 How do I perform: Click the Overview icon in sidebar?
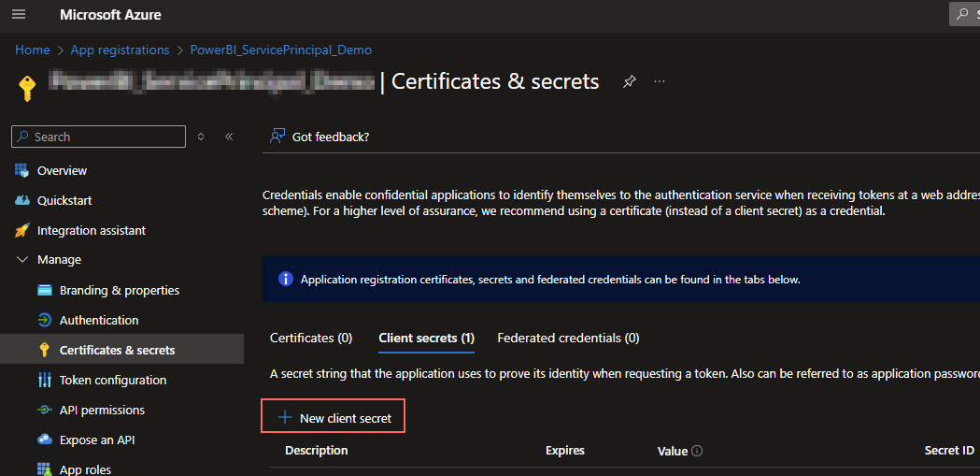21,170
